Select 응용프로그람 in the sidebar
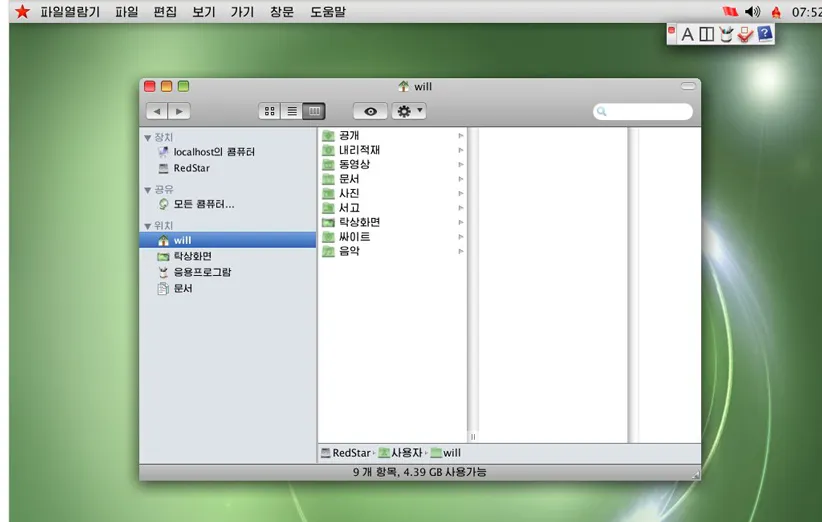This screenshot has width=822, height=522. click(202, 272)
